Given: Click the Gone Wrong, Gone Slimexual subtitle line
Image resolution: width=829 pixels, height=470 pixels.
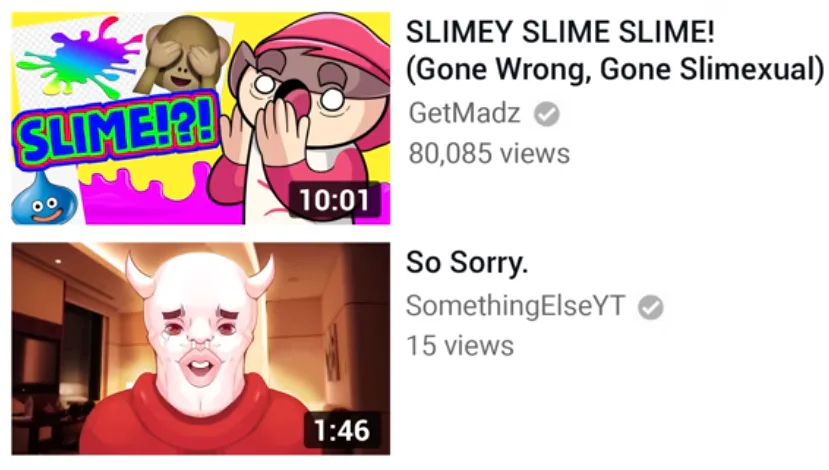Looking at the screenshot, I should [615, 69].
